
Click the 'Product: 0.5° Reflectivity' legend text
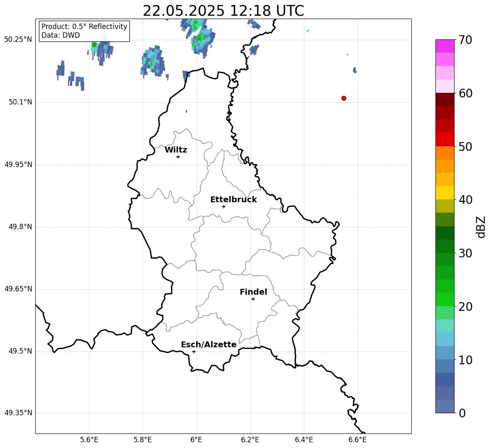(84, 27)
